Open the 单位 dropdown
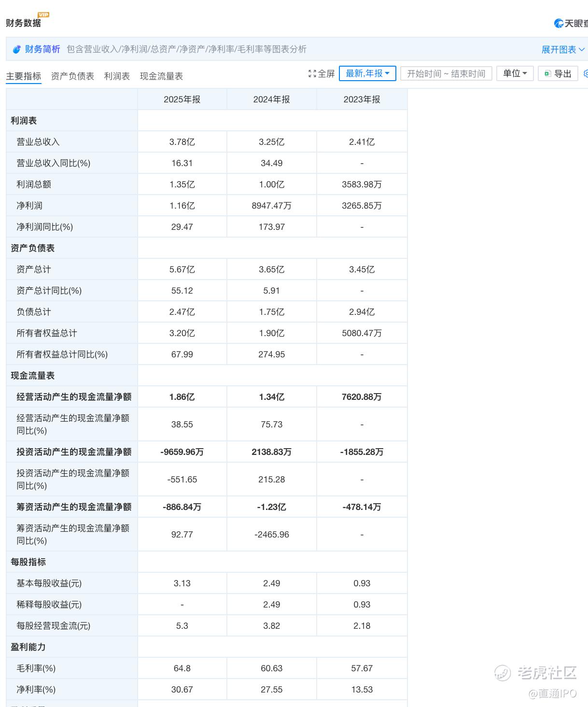 tap(515, 73)
